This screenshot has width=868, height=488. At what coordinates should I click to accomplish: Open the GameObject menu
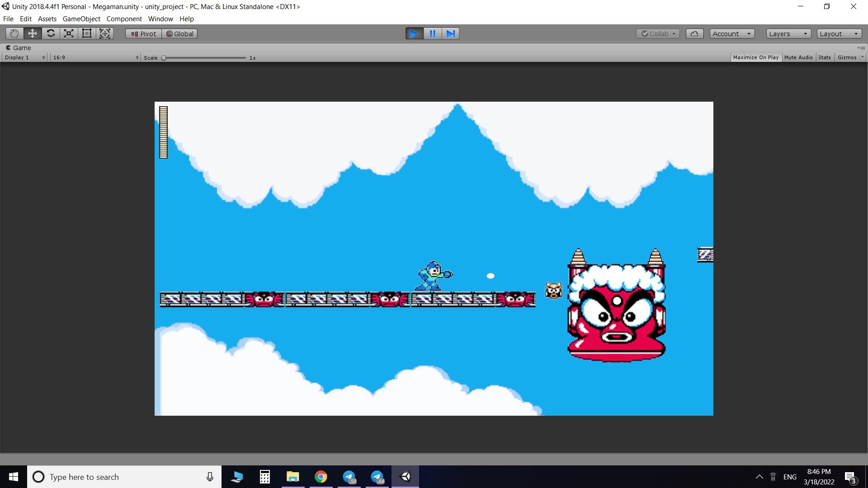click(81, 19)
